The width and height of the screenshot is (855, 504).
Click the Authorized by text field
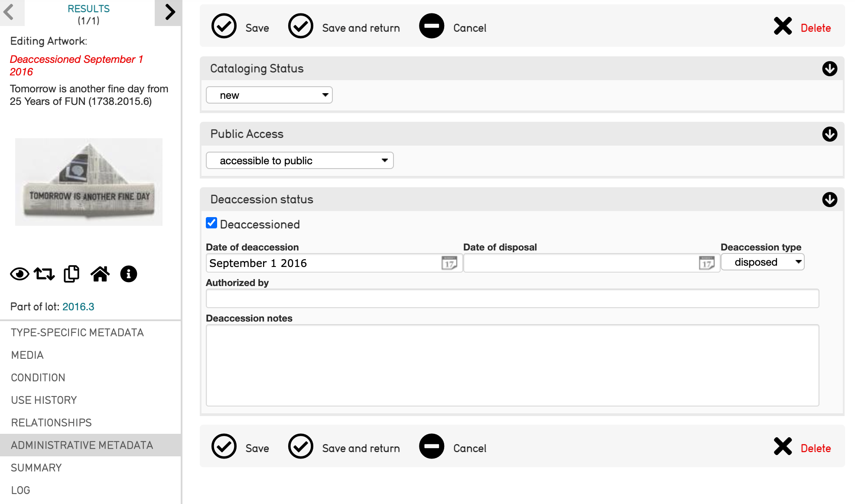(x=512, y=299)
